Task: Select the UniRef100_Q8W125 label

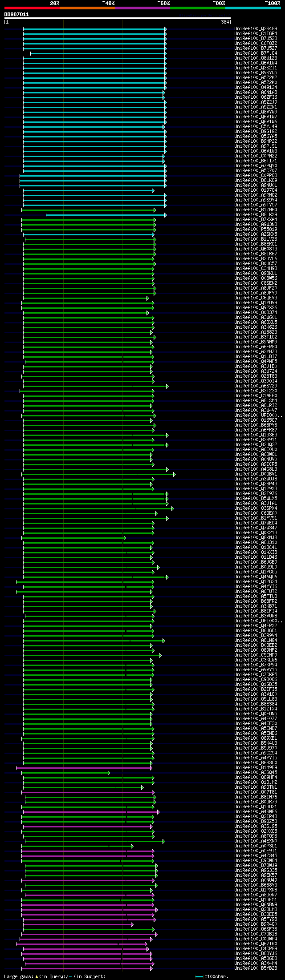Action: pyautogui.click(x=256, y=58)
